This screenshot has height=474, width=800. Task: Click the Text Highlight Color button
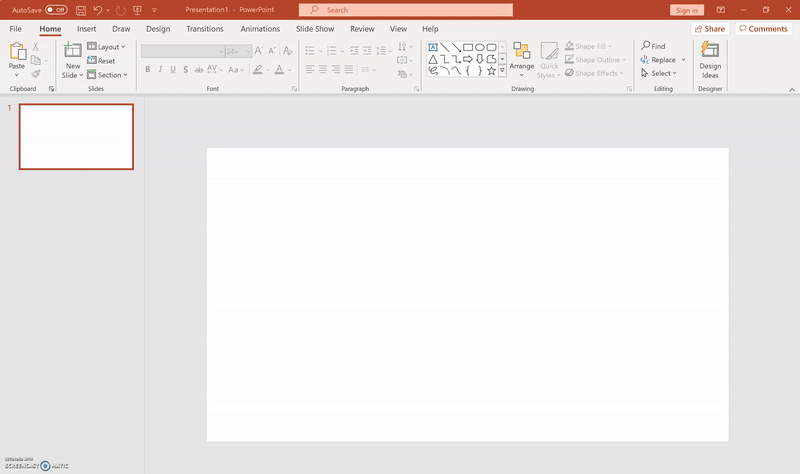coord(258,69)
